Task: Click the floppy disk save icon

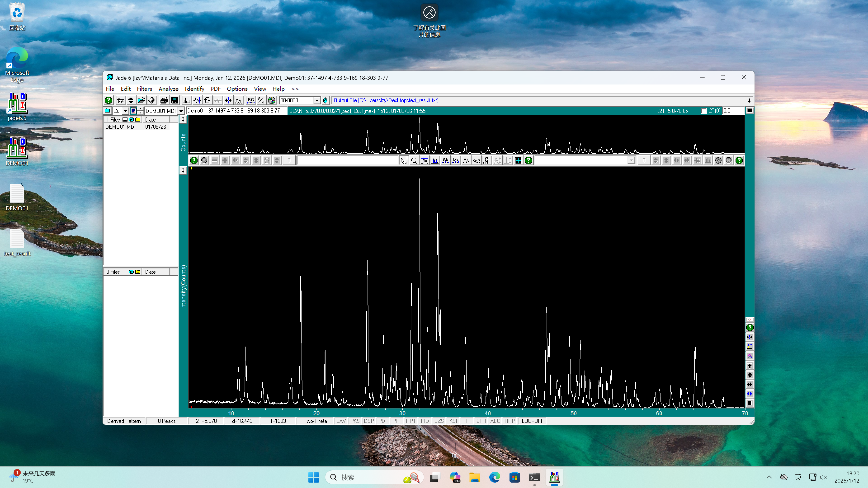Action: pyautogui.click(x=175, y=100)
